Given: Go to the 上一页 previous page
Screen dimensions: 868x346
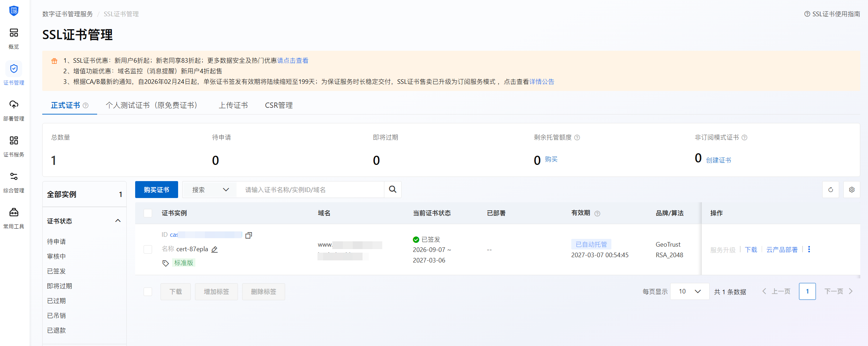Looking at the screenshot, I should (776, 291).
